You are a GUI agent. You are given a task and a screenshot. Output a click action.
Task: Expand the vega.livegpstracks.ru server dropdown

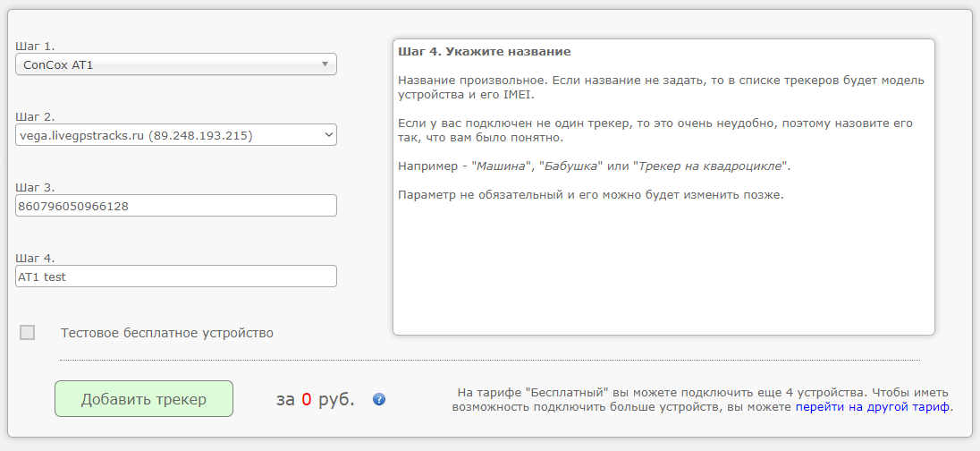click(170, 135)
